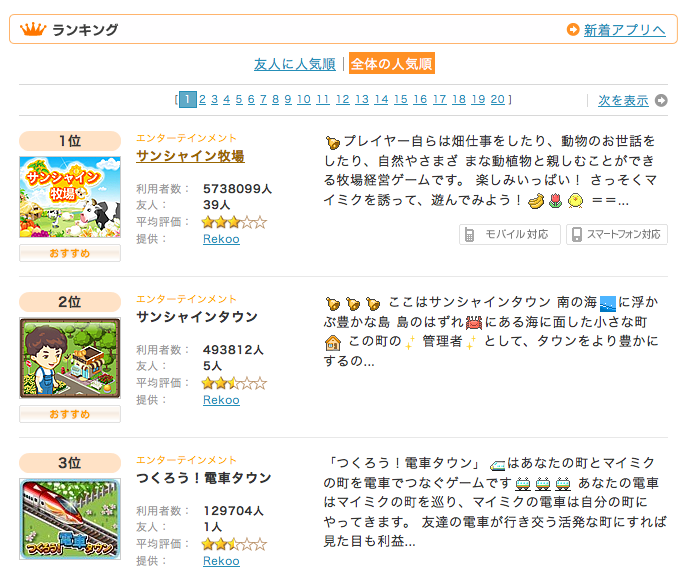Open the サンシャインタウン app title
692x582 pixels.
click(x=197, y=316)
